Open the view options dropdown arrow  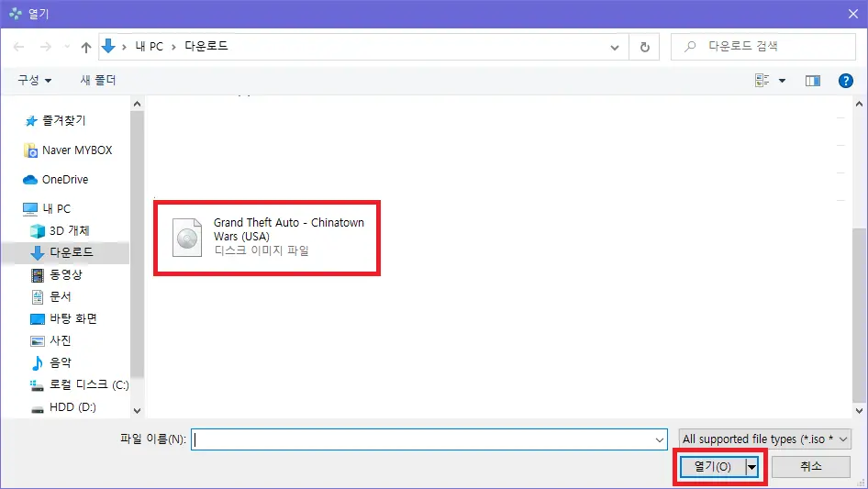(x=782, y=81)
